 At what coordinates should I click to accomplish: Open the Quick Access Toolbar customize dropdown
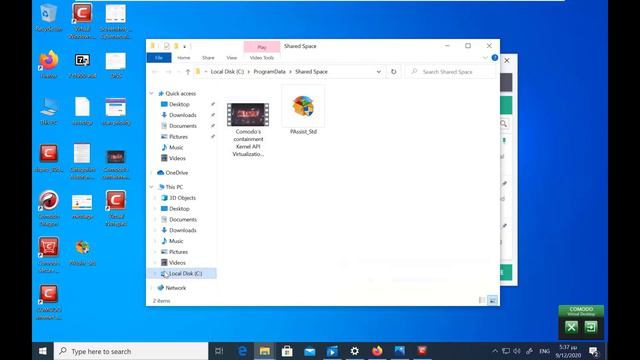(x=184, y=46)
